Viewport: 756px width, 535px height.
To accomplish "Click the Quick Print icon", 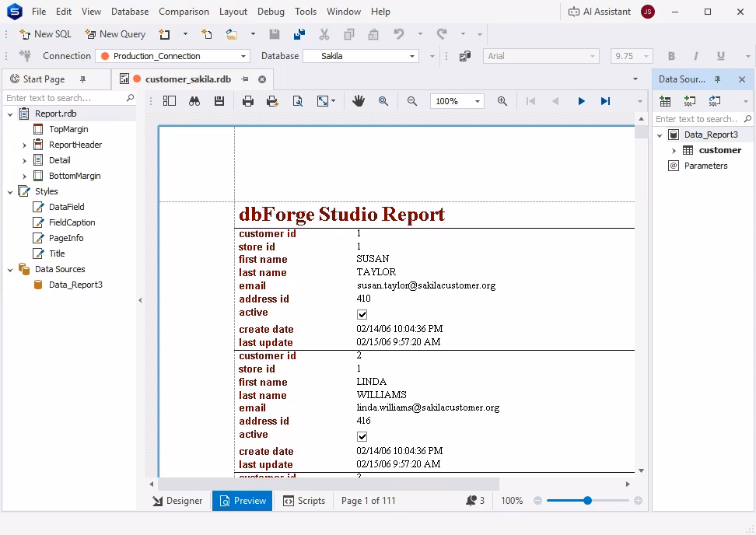I will 272,101.
